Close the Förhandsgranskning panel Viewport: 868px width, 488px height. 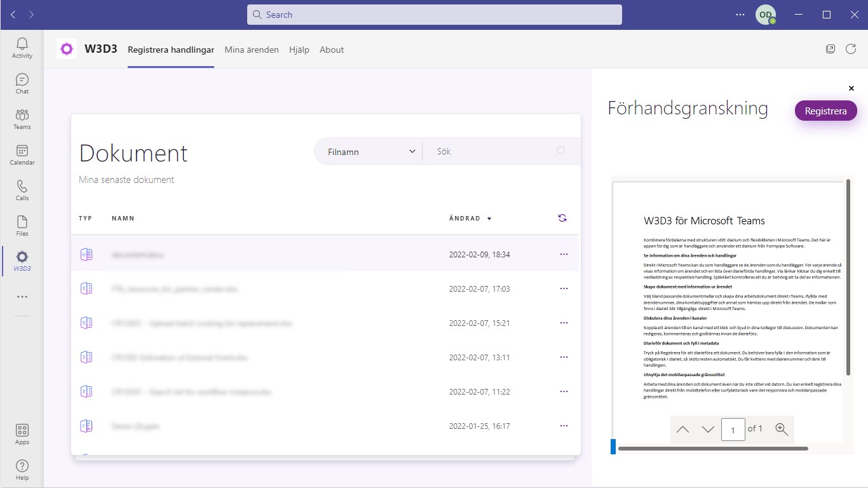[x=851, y=88]
